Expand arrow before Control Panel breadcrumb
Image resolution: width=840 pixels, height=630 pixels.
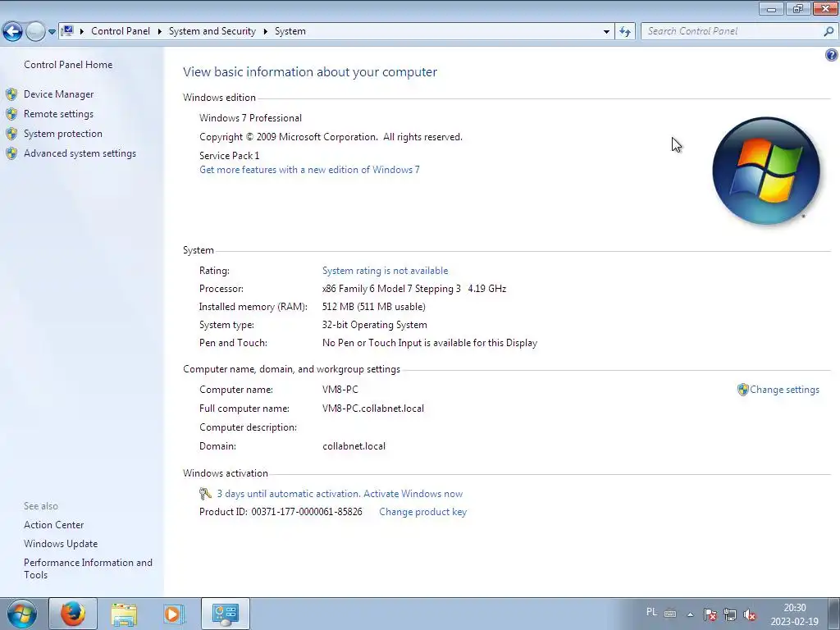(x=82, y=32)
